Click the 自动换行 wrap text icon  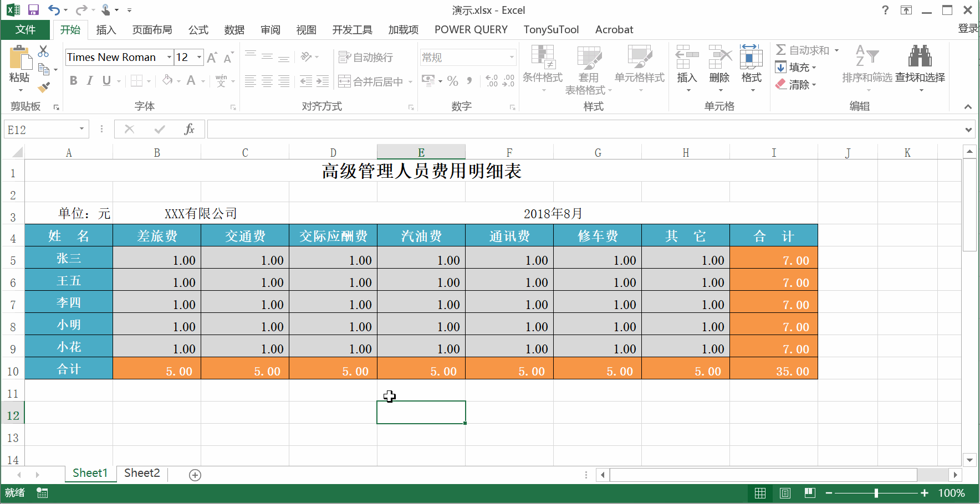tap(366, 57)
